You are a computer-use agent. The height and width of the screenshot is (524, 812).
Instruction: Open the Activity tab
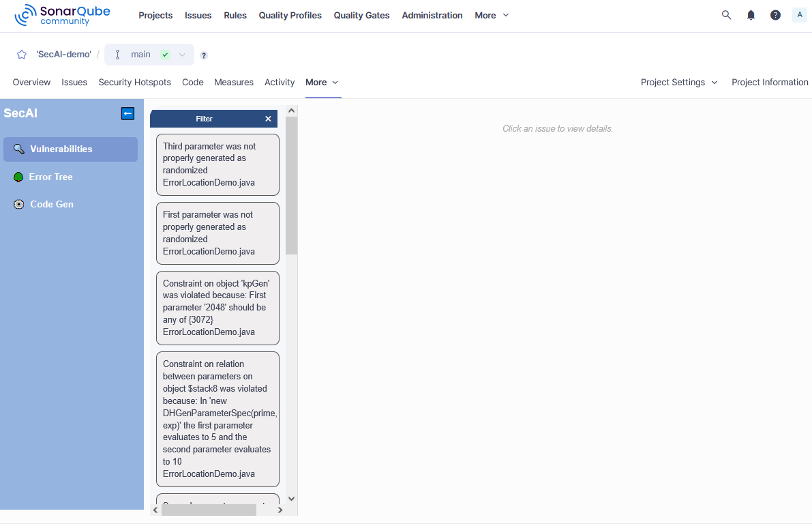pos(279,83)
